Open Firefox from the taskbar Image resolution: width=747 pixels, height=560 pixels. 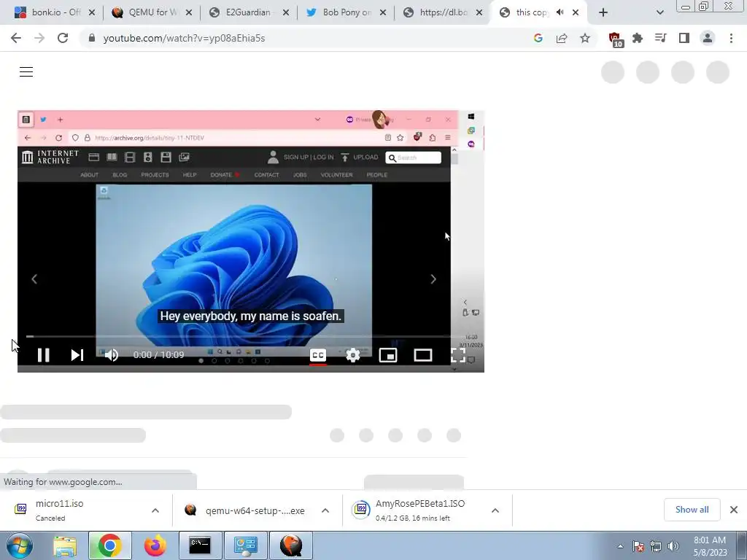point(155,545)
